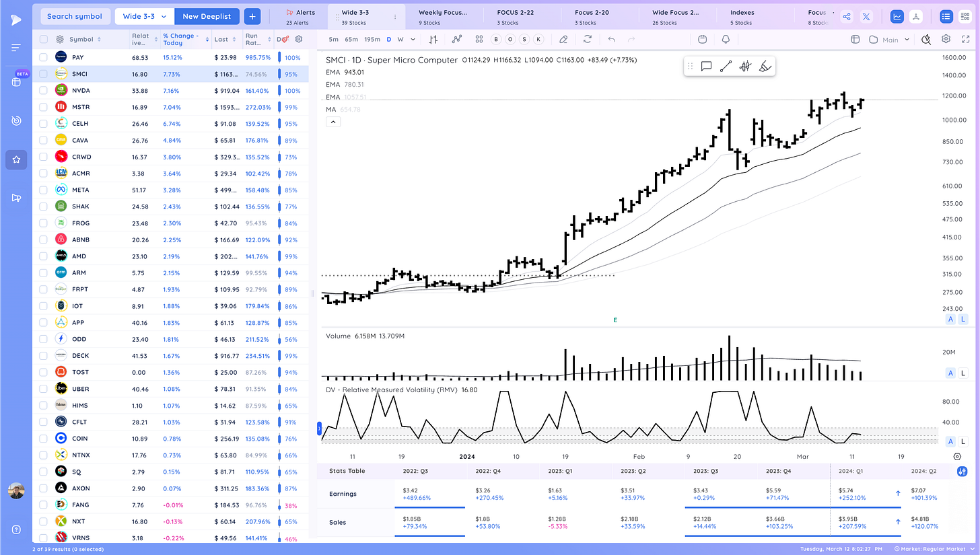Switch to the Wide Focus 2 tab

[676, 17]
